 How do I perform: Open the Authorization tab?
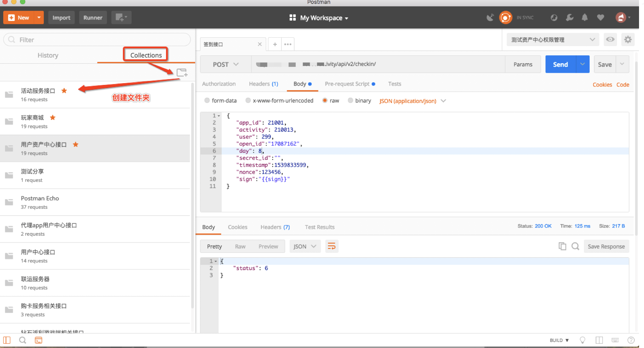(219, 84)
